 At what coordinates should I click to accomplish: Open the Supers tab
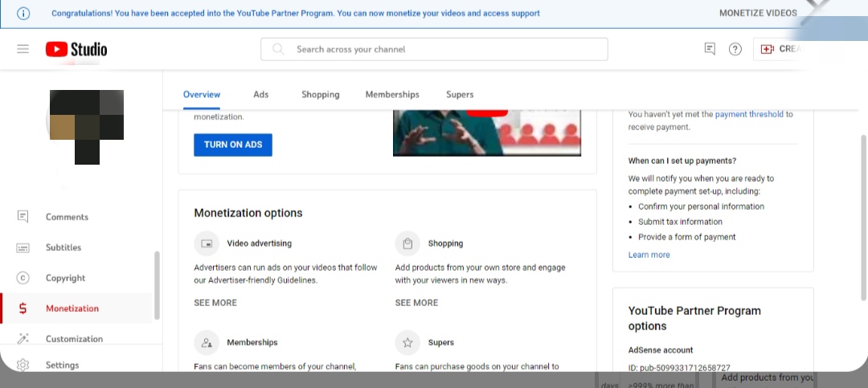point(460,95)
